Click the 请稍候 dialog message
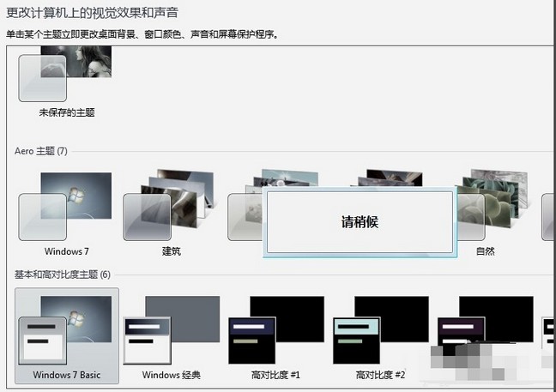Image resolution: width=556 pixels, height=392 pixels. 360,222
